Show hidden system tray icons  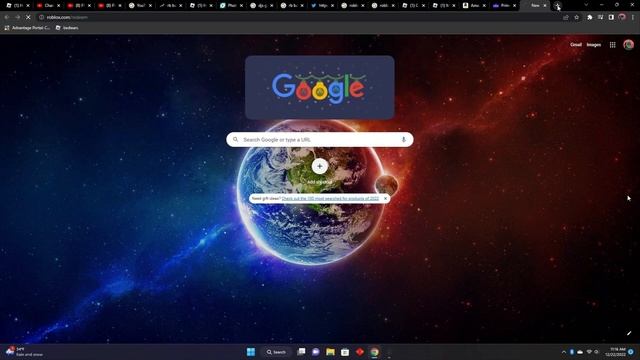pos(564,352)
